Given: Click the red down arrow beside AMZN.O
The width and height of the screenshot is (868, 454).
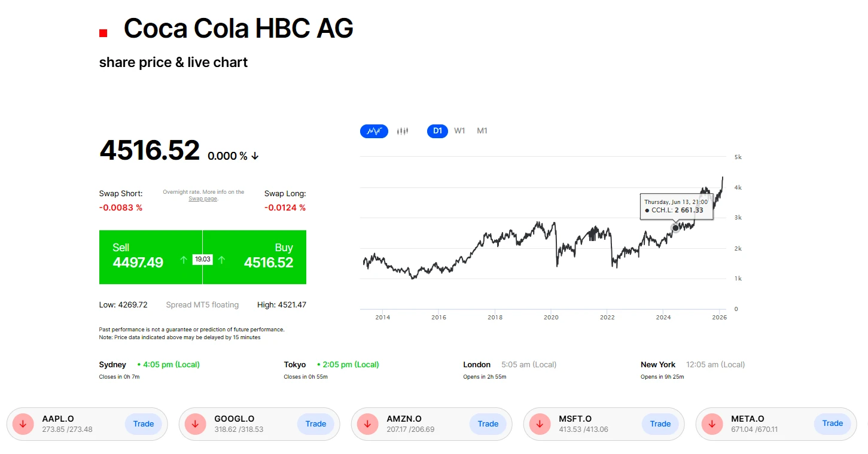Looking at the screenshot, I should point(367,423).
